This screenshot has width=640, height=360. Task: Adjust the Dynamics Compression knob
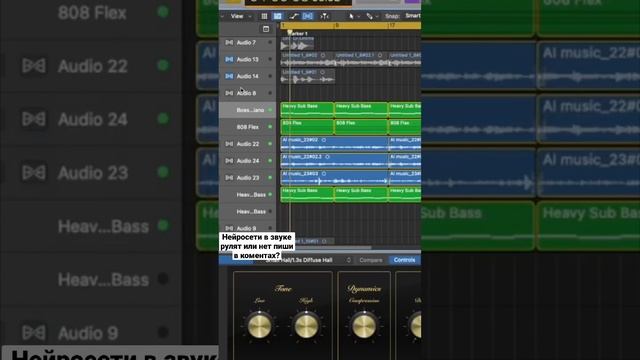click(364, 326)
